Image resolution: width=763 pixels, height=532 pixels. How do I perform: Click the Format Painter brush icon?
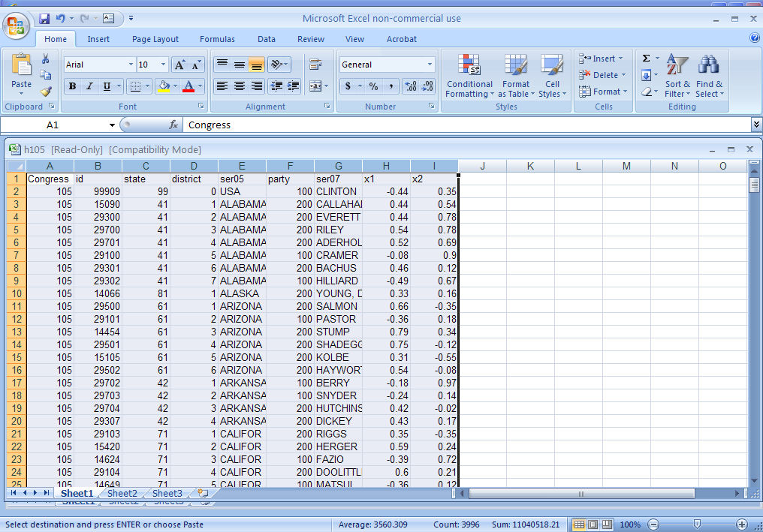click(46, 92)
